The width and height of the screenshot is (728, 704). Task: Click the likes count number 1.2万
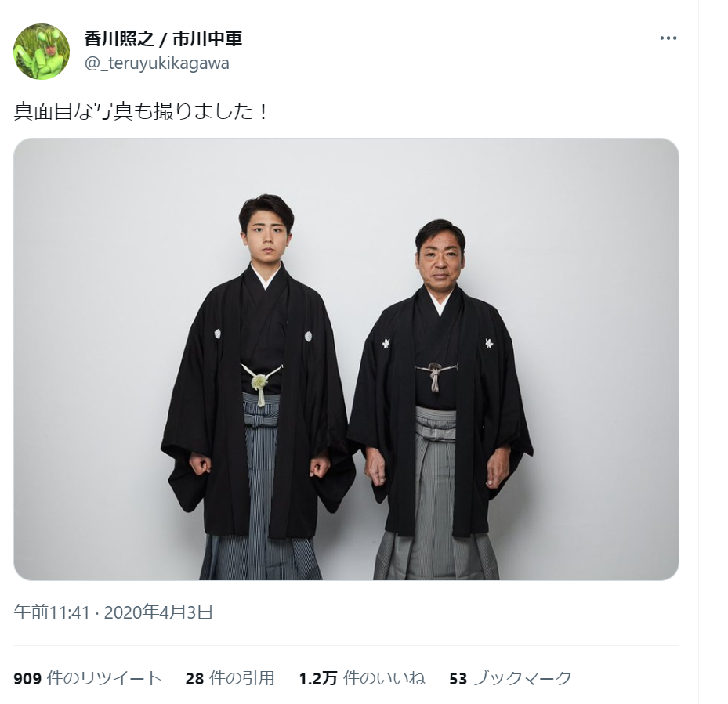click(x=318, y=679)
